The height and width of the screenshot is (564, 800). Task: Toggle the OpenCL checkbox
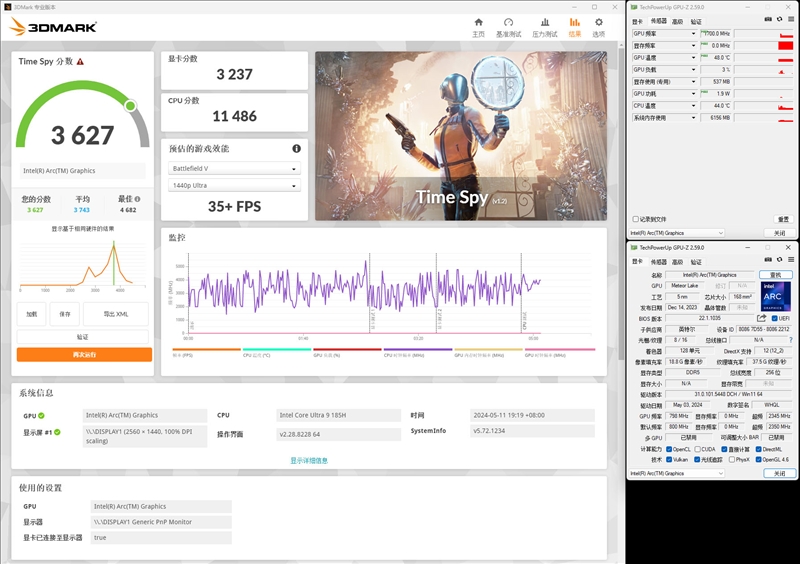click(x=669, y=449)
